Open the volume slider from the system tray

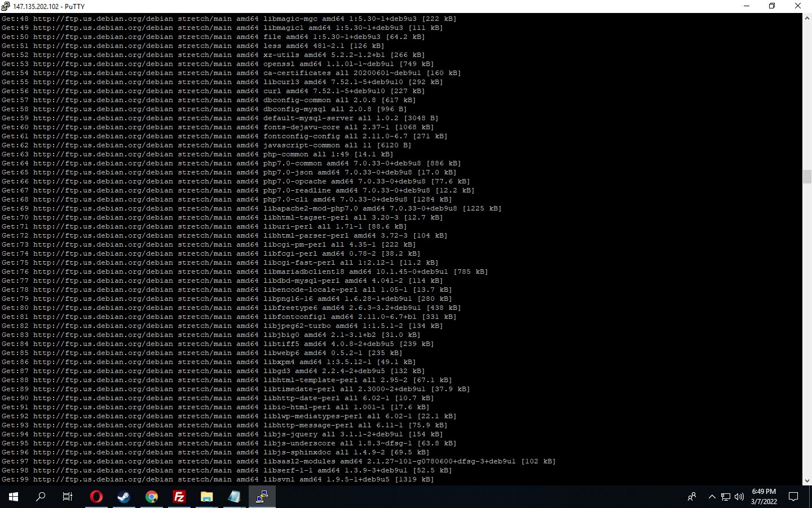point(739,497)
